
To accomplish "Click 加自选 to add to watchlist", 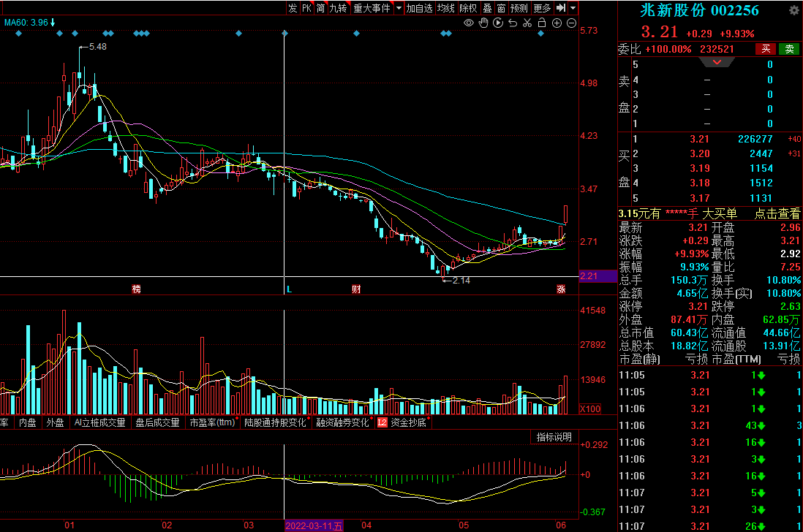I will pos(420,7).
